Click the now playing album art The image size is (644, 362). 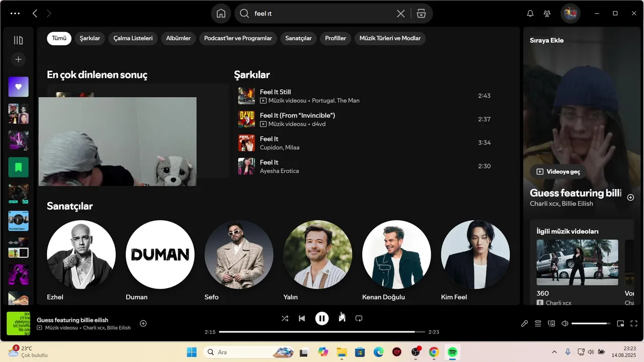[x=18, y=323]
